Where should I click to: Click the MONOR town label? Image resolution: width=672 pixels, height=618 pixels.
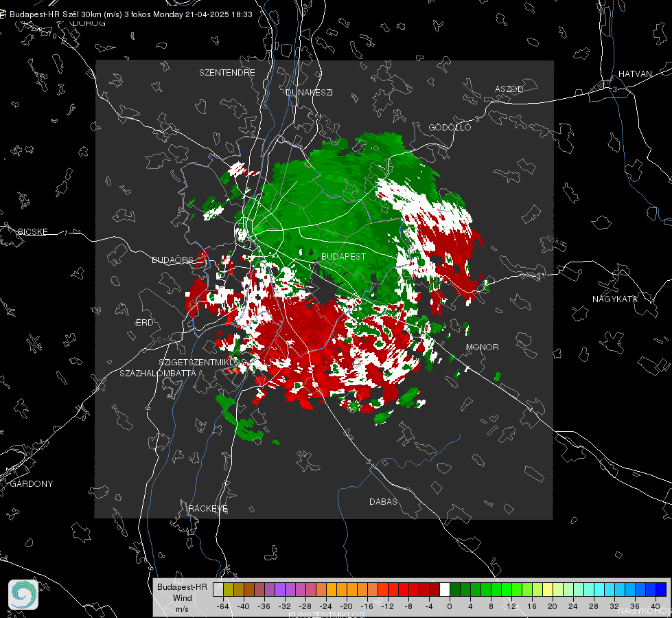click(482, 347)
